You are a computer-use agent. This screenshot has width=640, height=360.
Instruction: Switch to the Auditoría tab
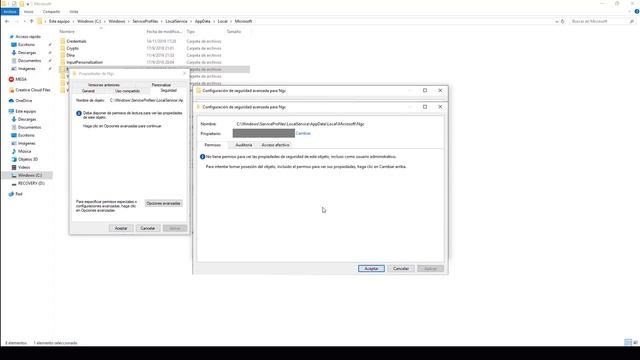click(x=244, y=145)
